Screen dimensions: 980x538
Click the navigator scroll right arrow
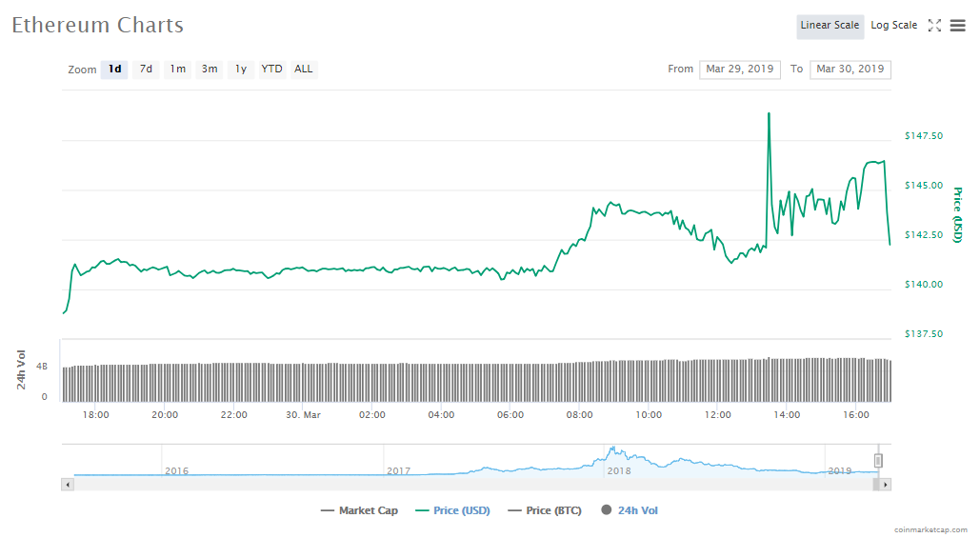pos(885,485)
